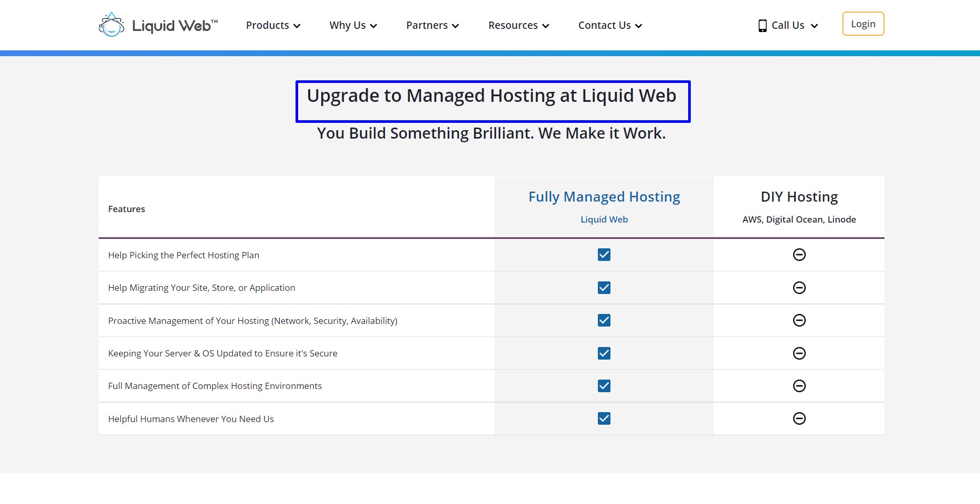This screenshot has width=980, height=504.
Task: Click Helpful Humans Whenever You Need Us text
Action: point(191,419)
